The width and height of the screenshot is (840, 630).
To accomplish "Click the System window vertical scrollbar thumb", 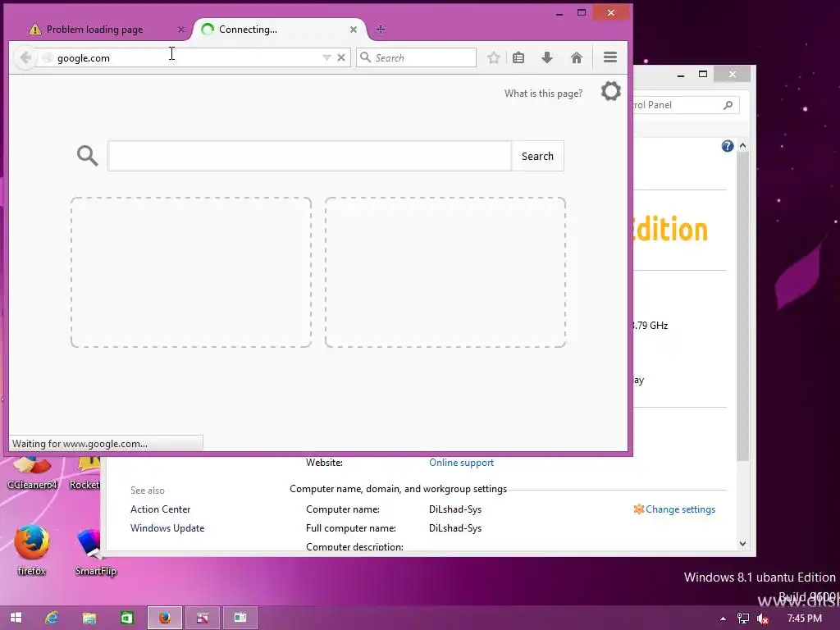I will tap(742, 305).
